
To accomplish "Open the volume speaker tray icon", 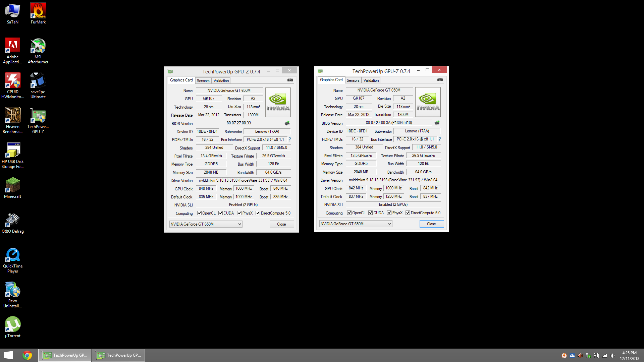I will coord(613,356).
